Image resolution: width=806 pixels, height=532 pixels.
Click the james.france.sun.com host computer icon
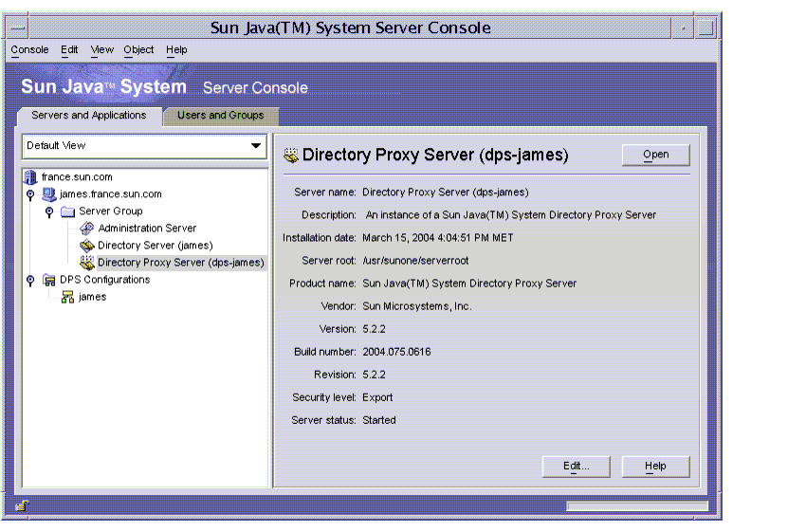click(x=48, y=194)
